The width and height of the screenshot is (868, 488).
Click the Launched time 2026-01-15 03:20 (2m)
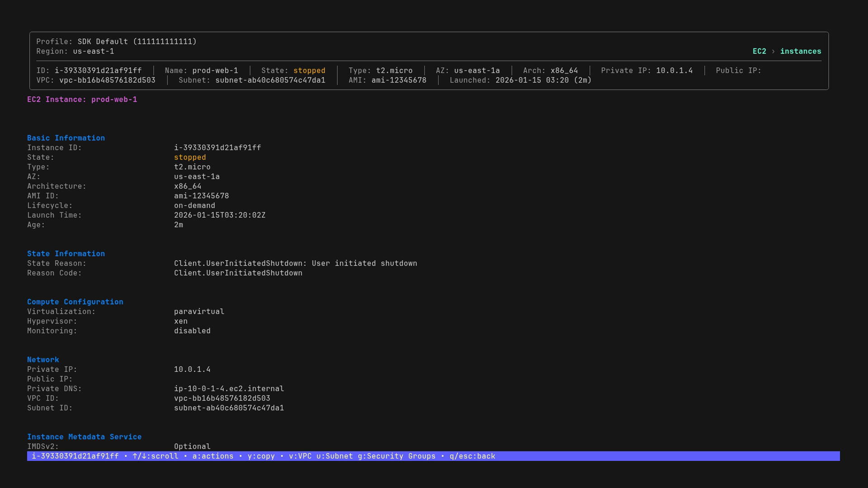coord(543,80)
